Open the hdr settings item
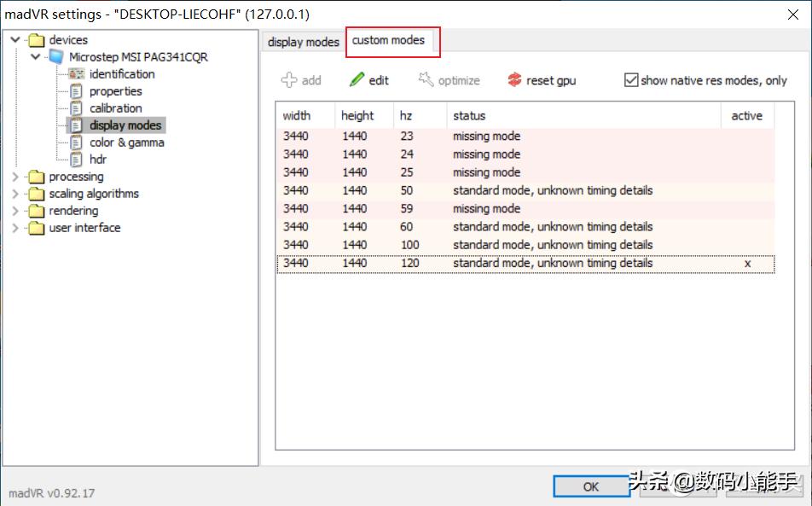812x506 pixels. (98, 160)
